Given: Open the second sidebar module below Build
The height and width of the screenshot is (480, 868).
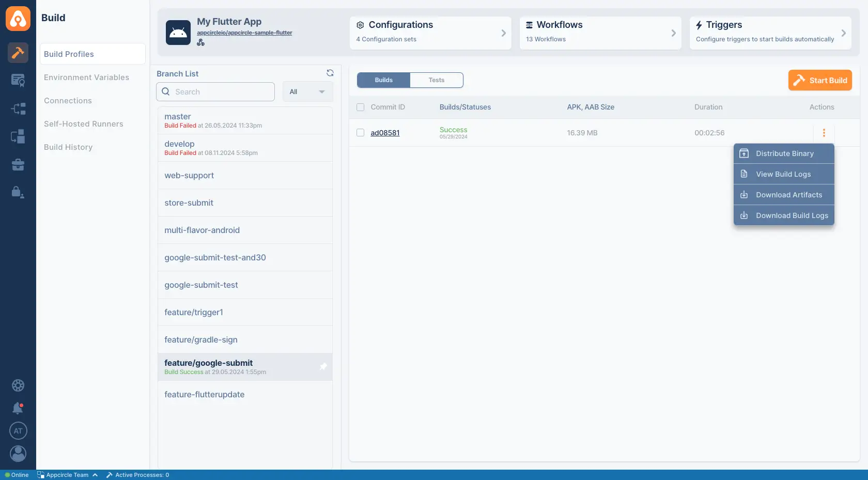Looking at the screenshot, I should click(18, 80).
